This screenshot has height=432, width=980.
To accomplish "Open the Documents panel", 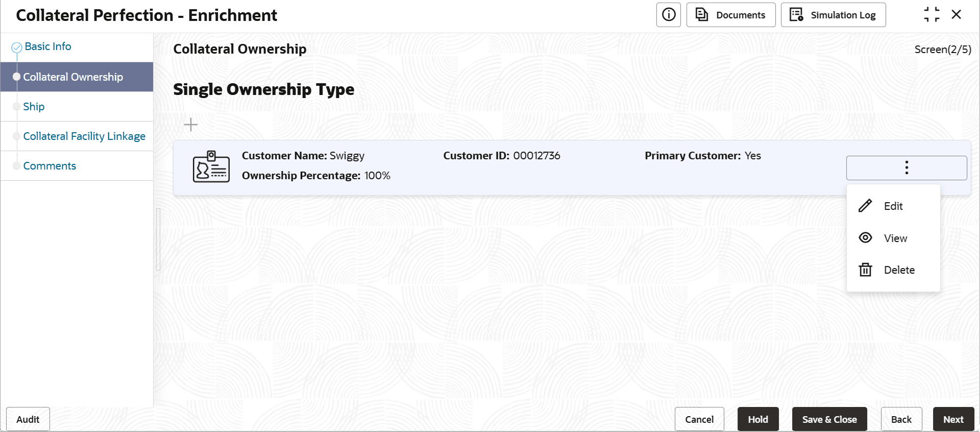I will pos(730,15).
